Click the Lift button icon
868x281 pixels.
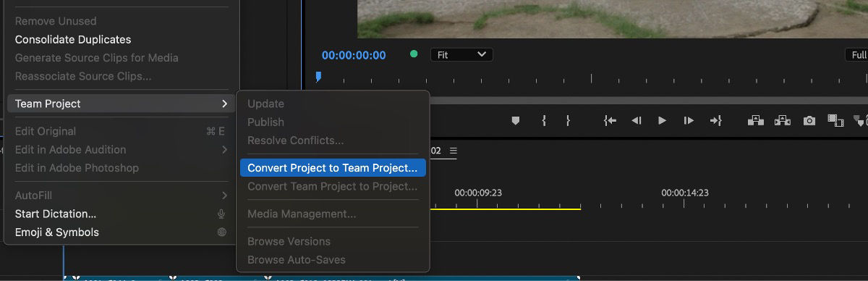[756, 121]
